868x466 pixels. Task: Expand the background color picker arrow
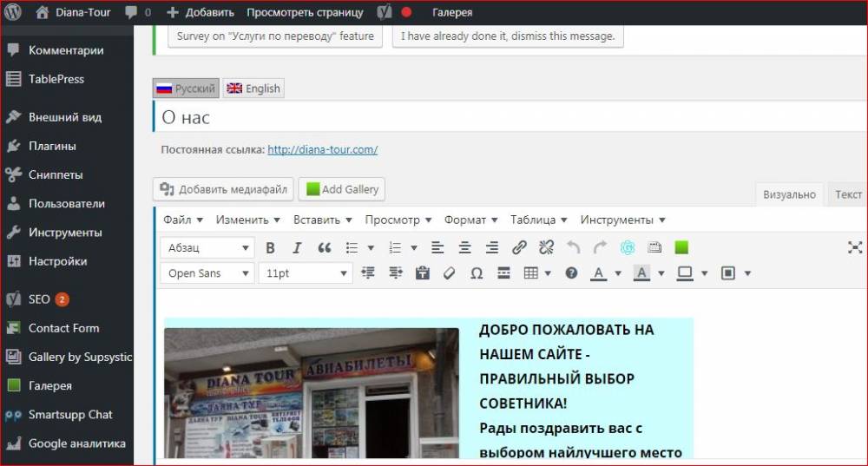tap(661, 273)
